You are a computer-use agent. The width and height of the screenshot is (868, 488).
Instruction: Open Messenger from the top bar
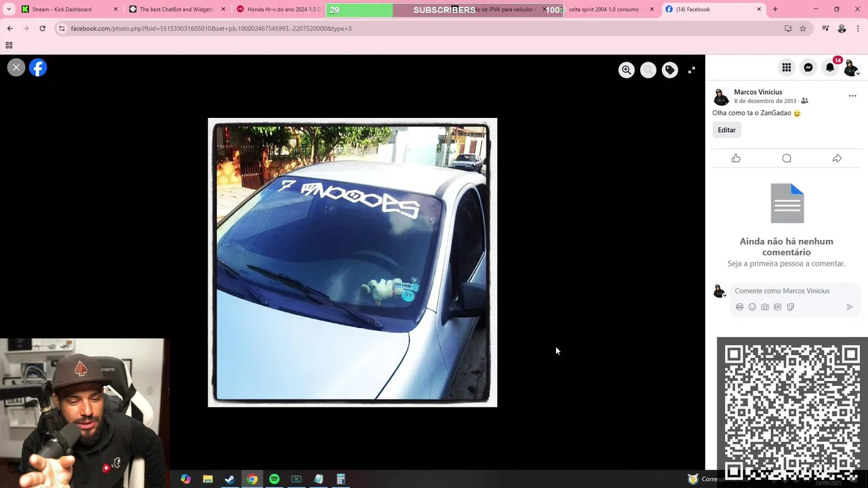tap(808, 67)
